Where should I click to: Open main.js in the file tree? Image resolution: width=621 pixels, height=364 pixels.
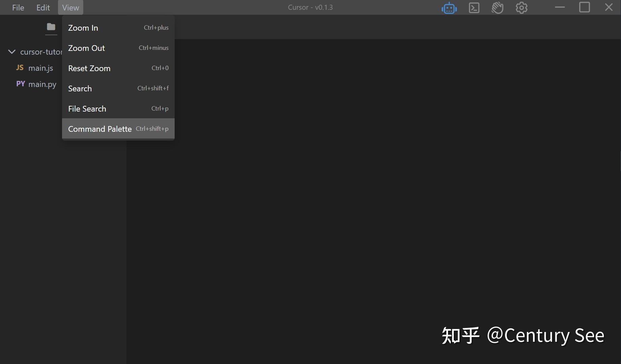(40, 68)
